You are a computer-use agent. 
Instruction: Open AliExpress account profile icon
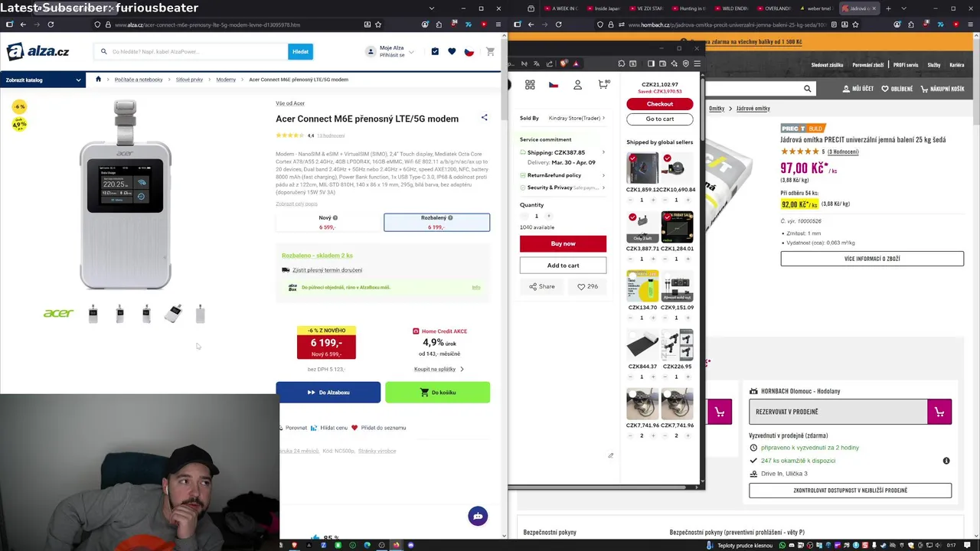(x=578, y=85)
